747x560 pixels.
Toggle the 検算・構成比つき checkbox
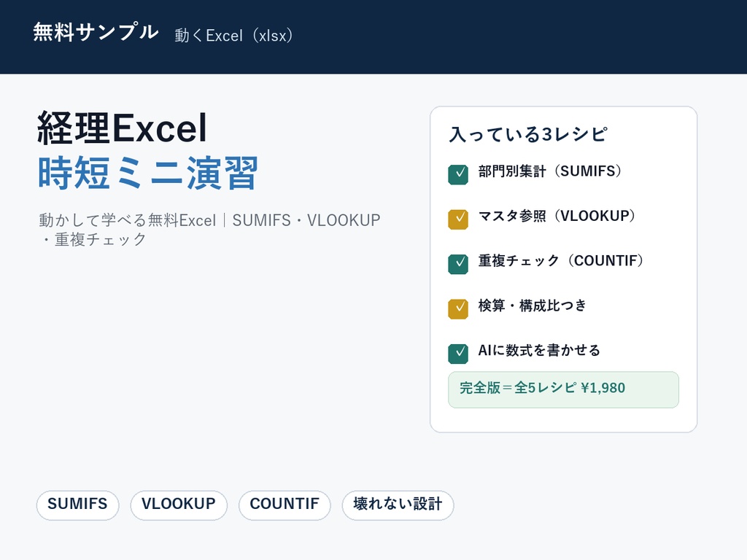coord(458,309)
